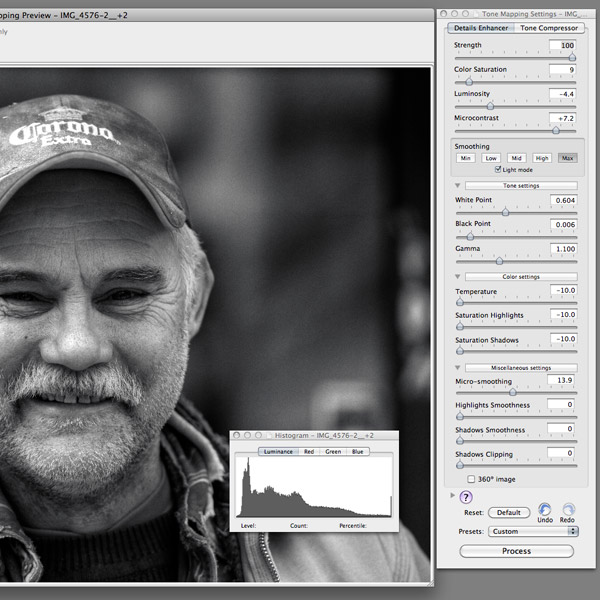
Task: Collapse the Tone settings section triangle
Action: [457, 186]
